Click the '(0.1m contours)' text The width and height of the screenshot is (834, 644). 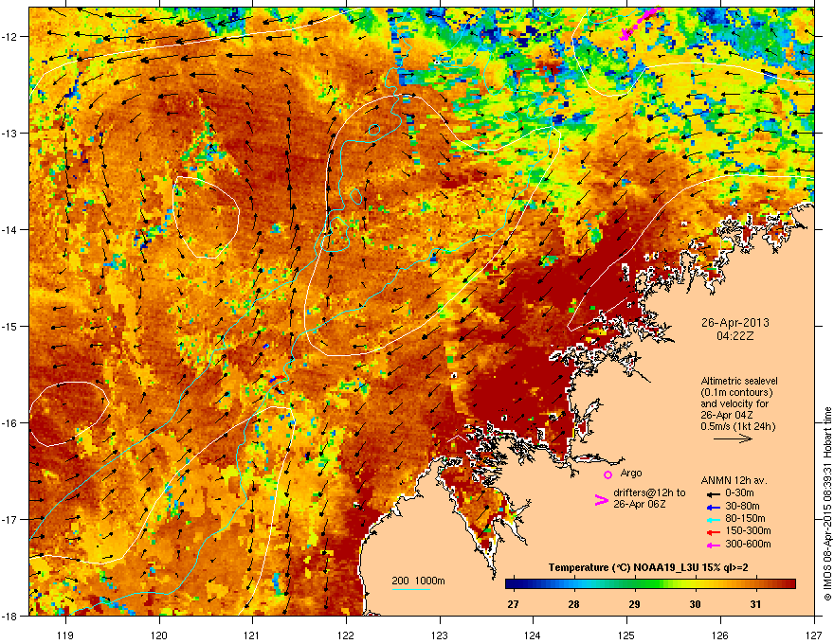[x=736, y=392]
